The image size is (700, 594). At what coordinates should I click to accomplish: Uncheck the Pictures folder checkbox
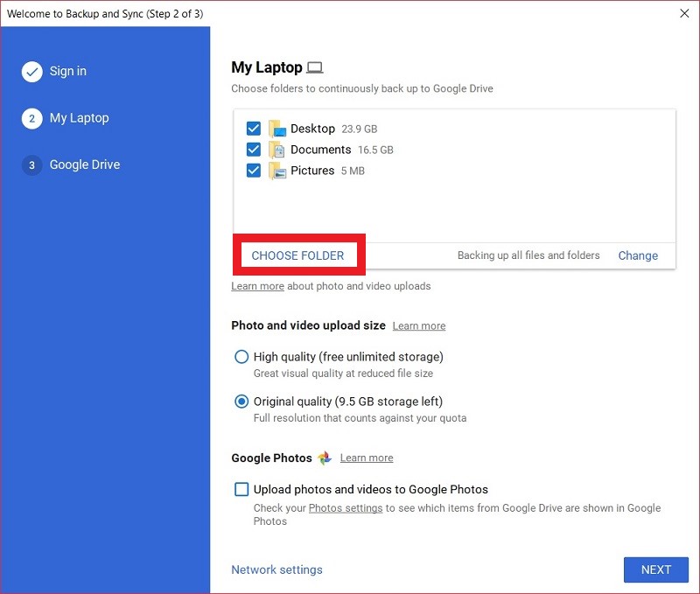click(254, 171)
